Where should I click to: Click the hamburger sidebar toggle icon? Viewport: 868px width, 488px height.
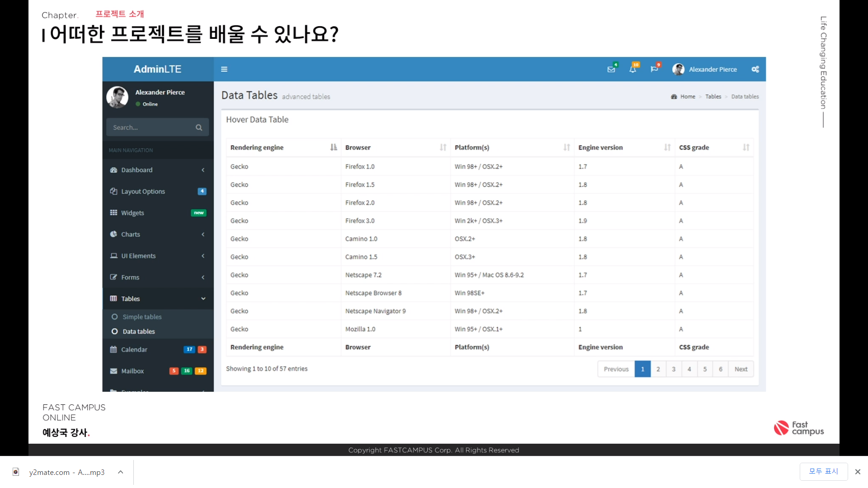click(224, 69)
